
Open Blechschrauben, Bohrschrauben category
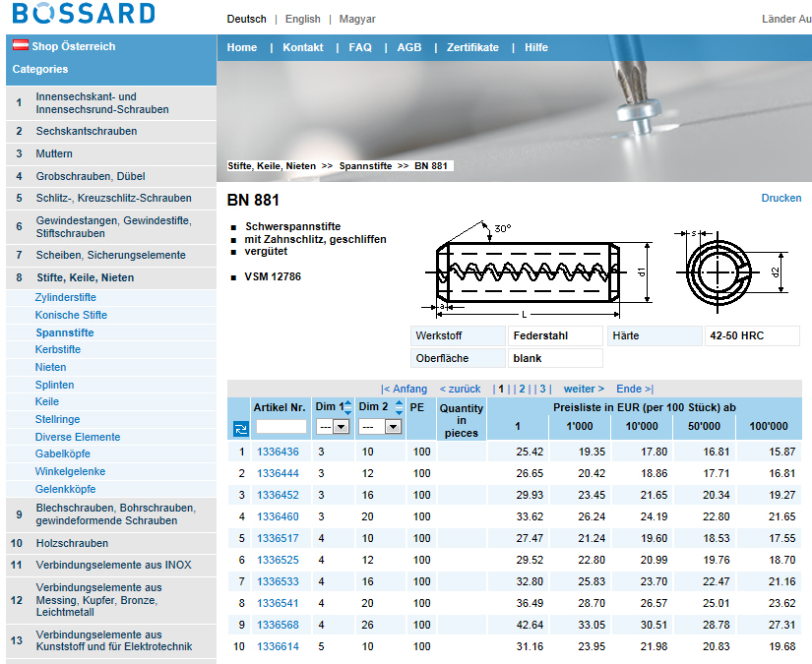115,514
